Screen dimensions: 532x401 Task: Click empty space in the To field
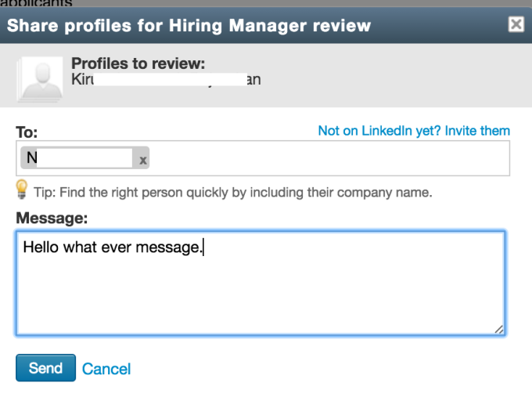[x=329, y=159]
